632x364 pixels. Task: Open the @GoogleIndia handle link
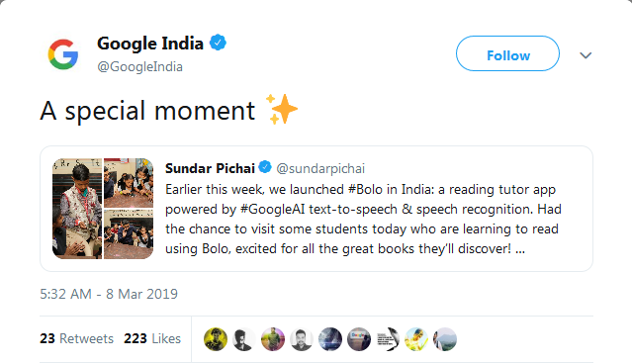(x=139, y=66)
